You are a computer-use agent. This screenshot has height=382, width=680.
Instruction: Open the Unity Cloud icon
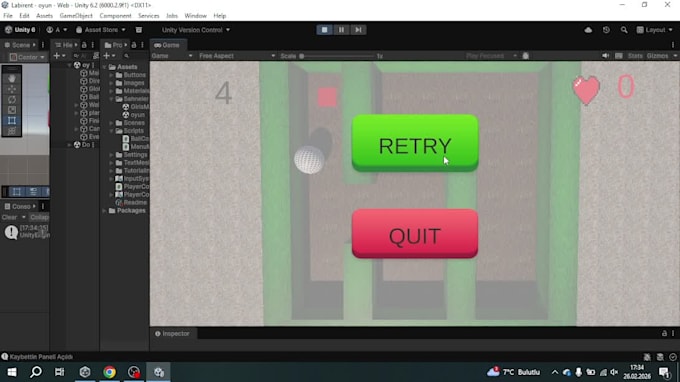click(x=588, y=30)
